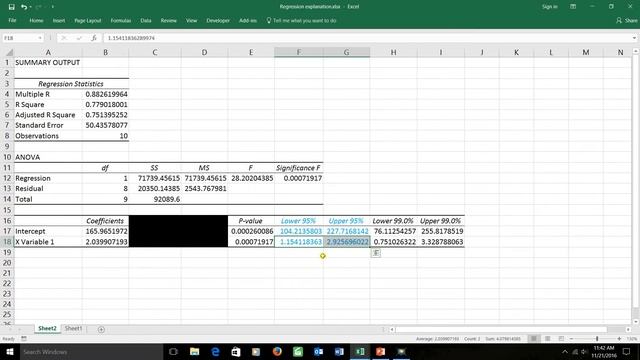Image resolution: width=640 pixels, height=360 pixels.
Task: Show hidden system tray icons
Action: (565, 351)
